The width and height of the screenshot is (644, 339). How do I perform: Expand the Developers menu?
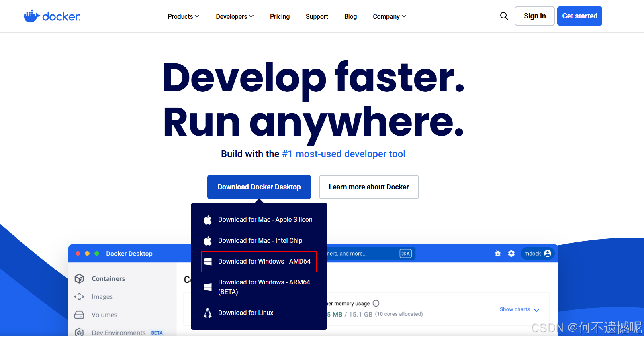click(x=235, y=16)
